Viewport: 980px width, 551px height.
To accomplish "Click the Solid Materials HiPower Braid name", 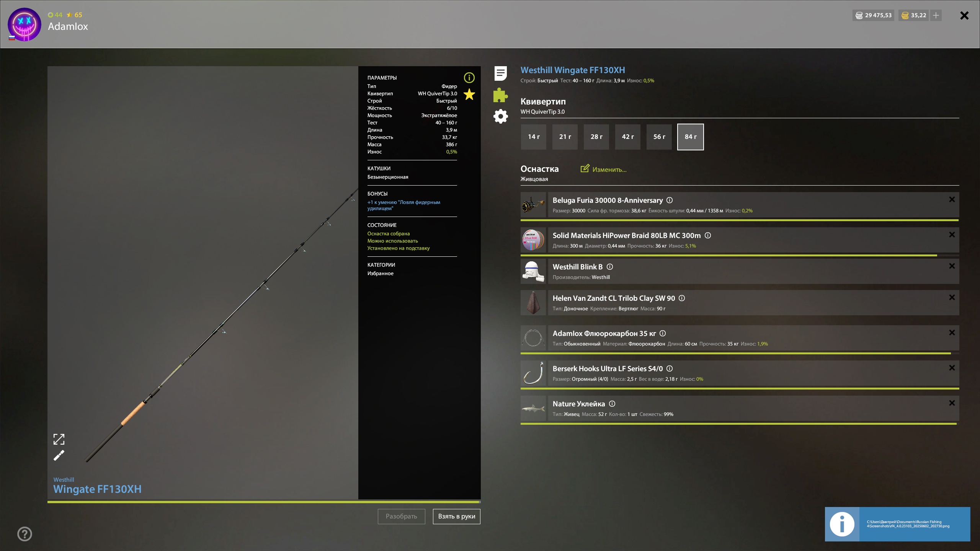I will tap(627, 235).
